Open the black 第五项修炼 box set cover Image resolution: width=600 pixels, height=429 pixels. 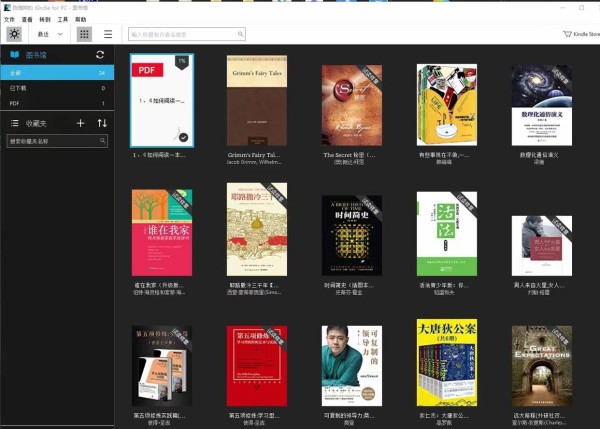pyautogui.click(x=162, y=366)
